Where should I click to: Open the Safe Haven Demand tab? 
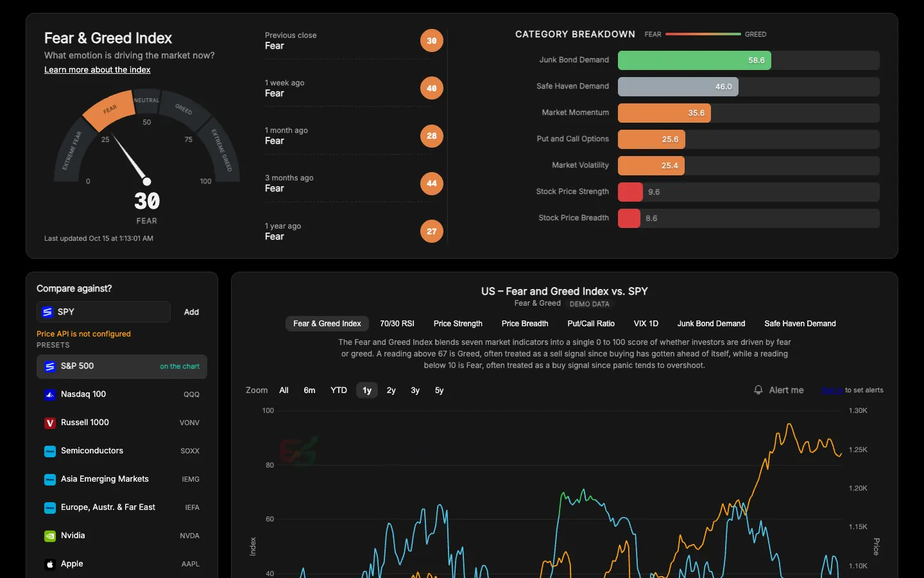coord(800,324)
